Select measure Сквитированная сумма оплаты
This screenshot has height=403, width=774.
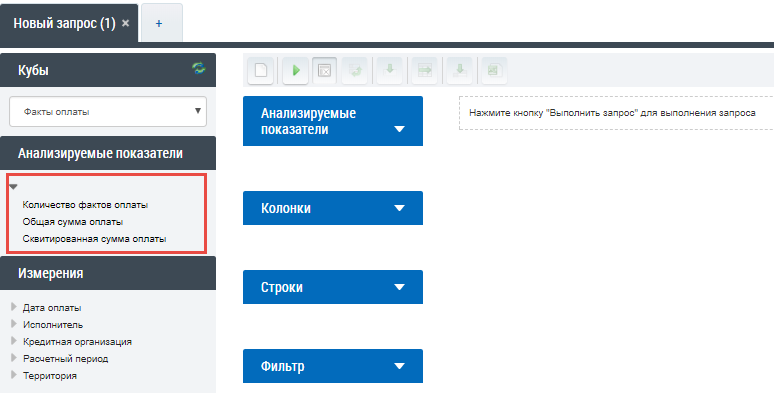point(94,239)
